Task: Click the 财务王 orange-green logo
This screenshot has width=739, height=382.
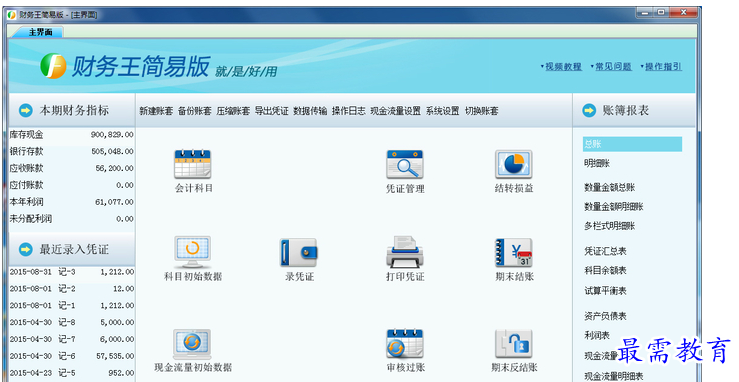Action: [x=53, y=66]
